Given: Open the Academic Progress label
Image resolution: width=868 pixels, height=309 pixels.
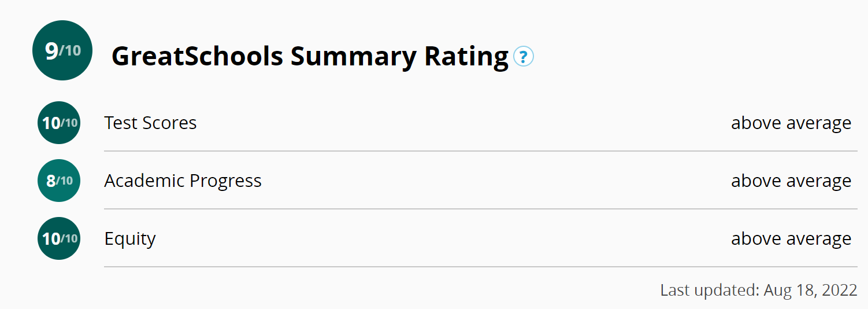Looking at the screenshot, I should coord(183,181).
